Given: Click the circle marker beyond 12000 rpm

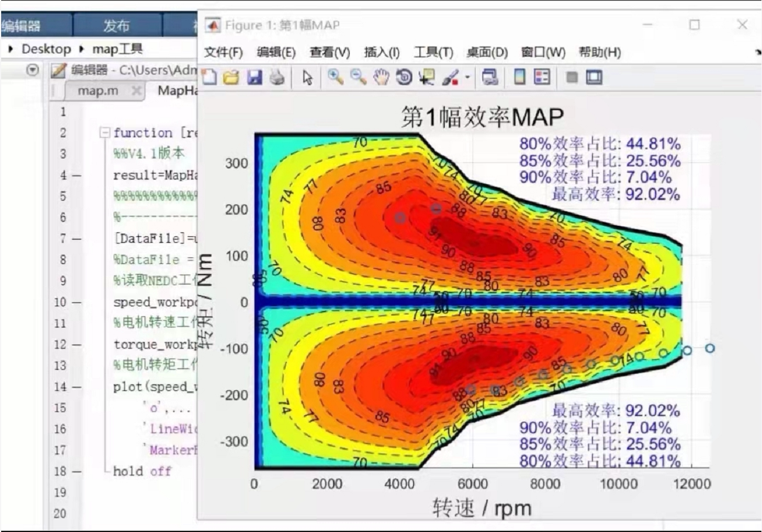Looking at the screenshot, I should pos(710,348).
